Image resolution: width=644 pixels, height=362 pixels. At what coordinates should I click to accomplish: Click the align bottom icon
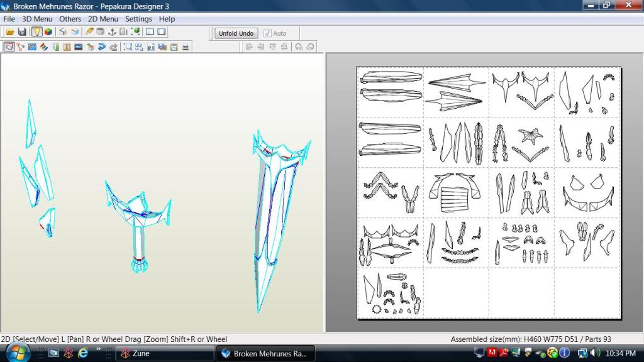pyautogui.click(x=284, y=47)
